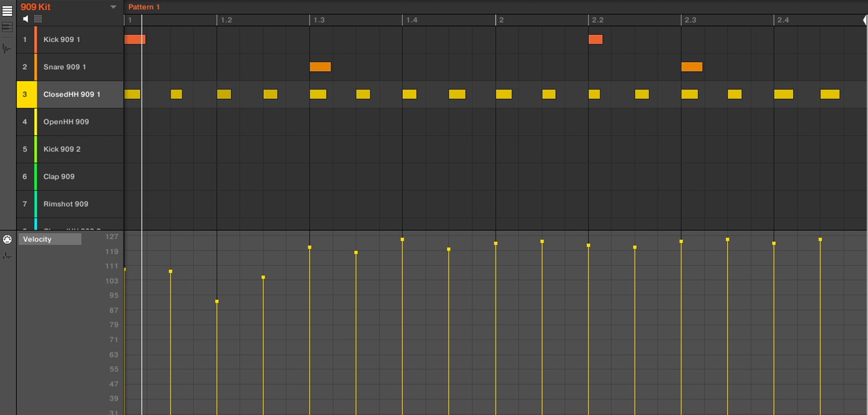868x415 pixels.
Task: Select the Clap 909 sound slot
Action: [x=70, y=176]
